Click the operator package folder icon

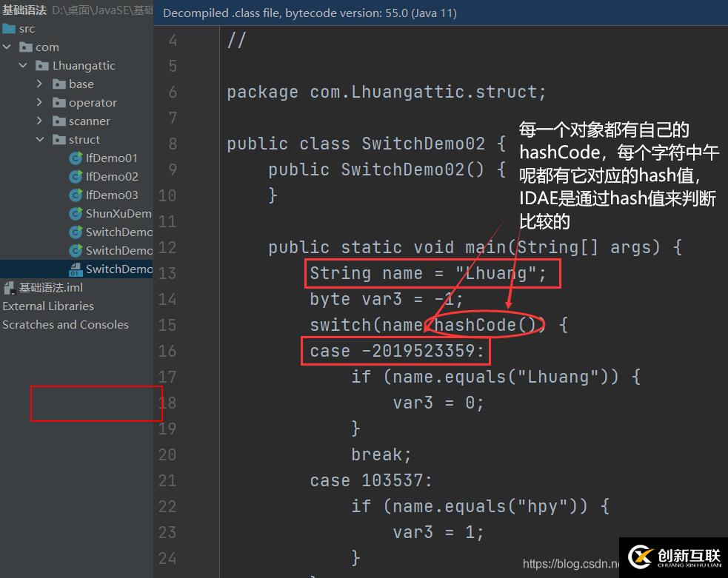click(61, 102)
